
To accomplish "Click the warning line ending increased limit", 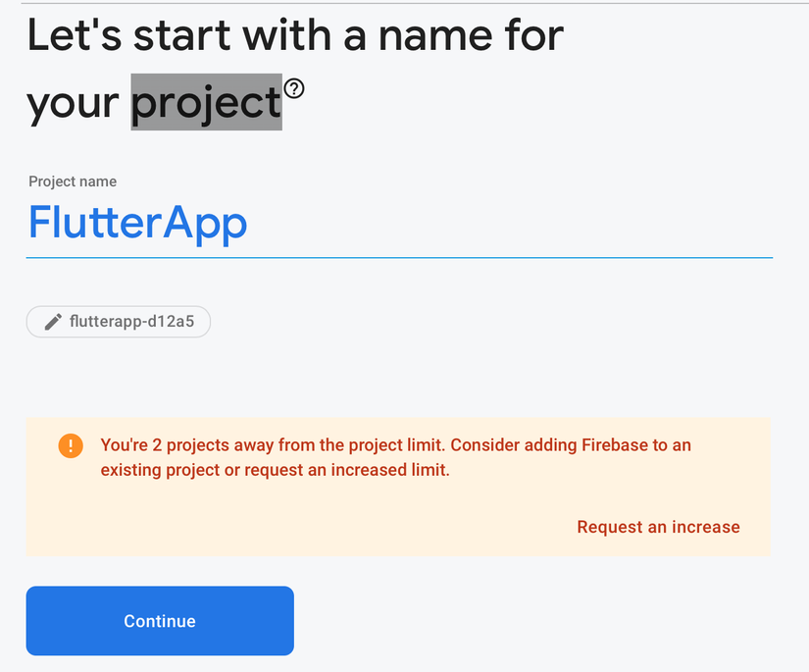I will tap(275, 470).
